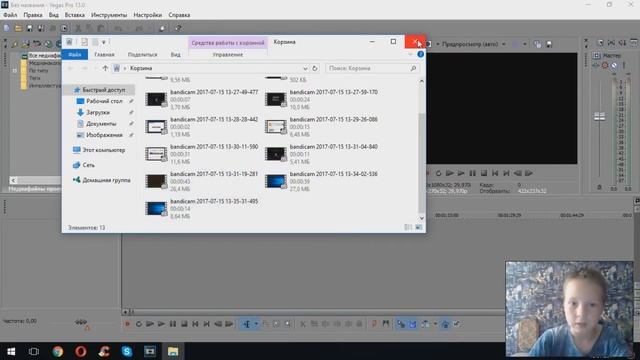Select file bandicam 2017-07-15 13-34-02-536

tap(322, 181)
